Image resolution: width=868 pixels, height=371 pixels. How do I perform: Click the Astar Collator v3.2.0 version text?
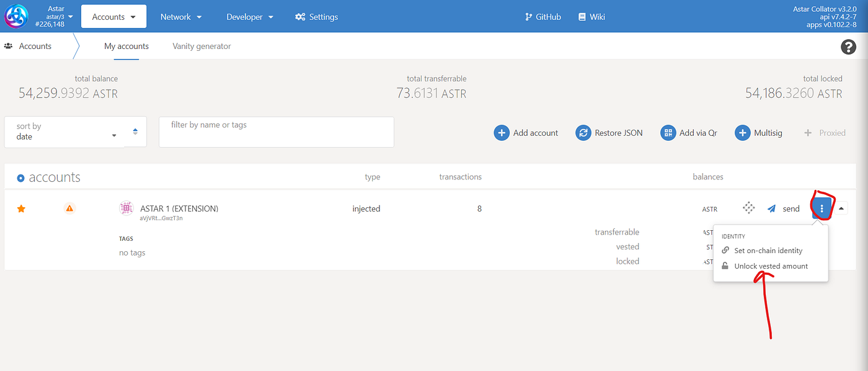pos(825,9)
